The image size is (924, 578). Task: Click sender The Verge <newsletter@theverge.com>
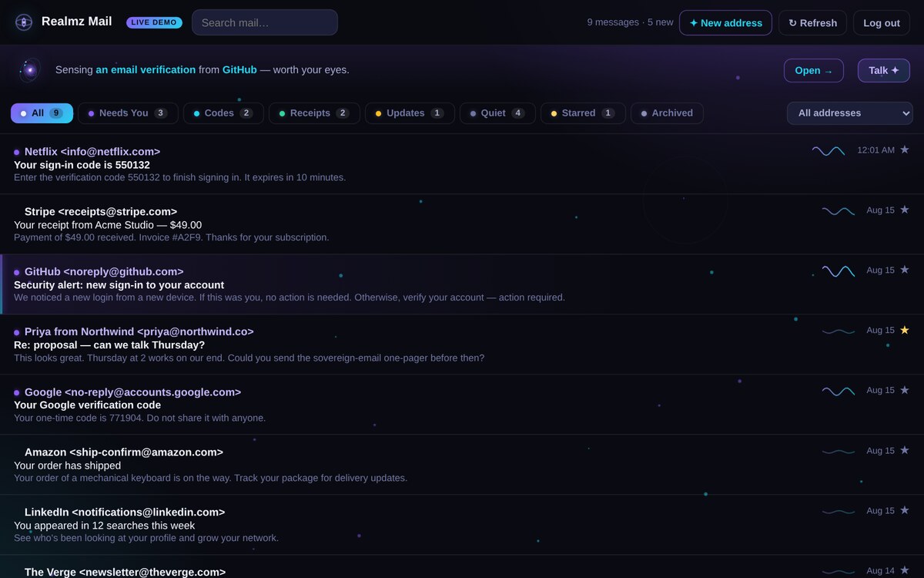125,572
